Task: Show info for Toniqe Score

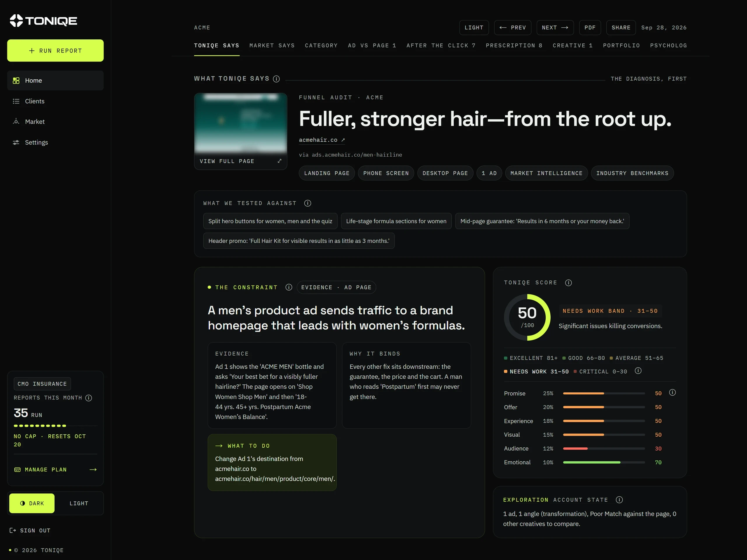Action: coord(568,283)
